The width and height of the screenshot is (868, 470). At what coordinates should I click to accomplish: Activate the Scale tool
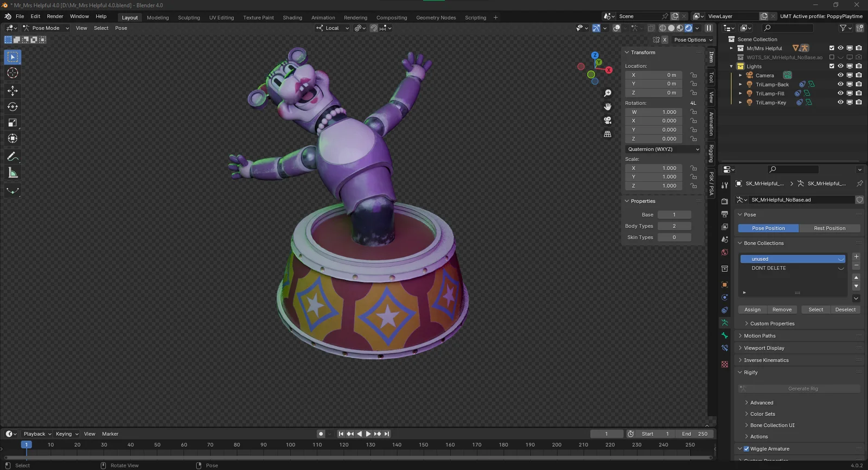(x=12, y=123)
